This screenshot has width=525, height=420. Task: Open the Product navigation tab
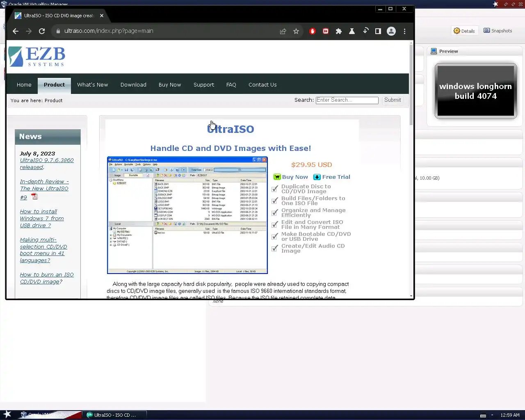(54, 85)
